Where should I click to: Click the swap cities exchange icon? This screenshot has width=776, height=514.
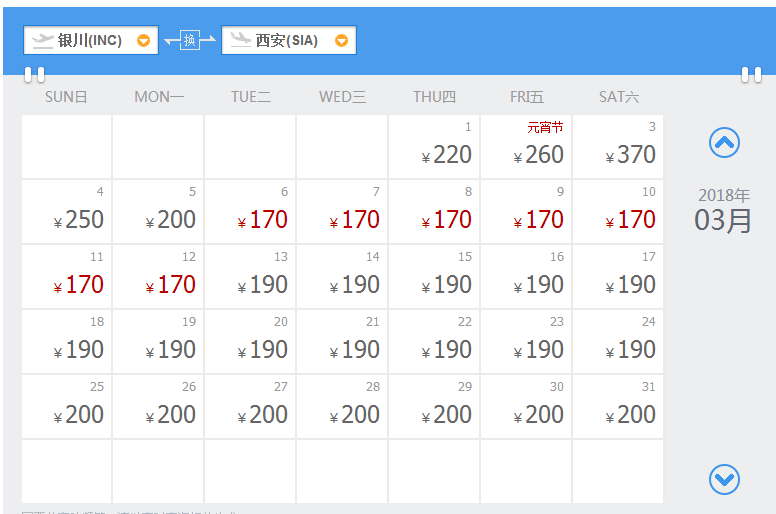tap(189, 40)
